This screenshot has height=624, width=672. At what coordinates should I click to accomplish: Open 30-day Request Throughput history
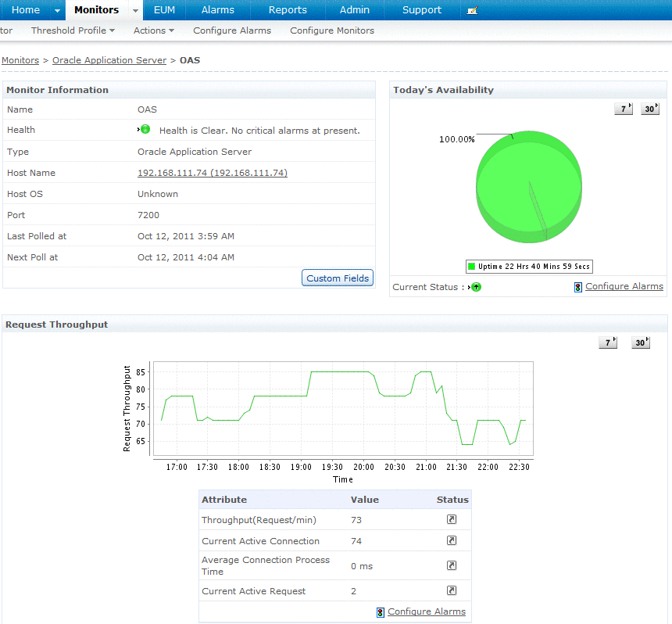click(641, 342)
